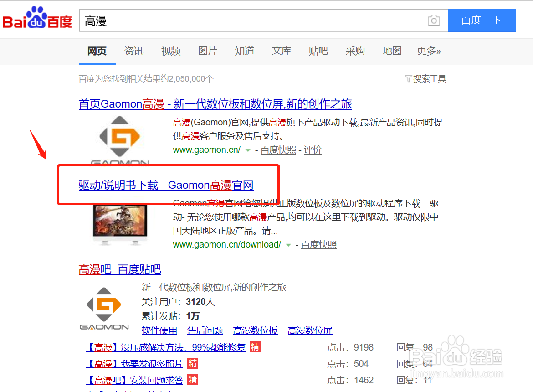Open post 【高漫】没压感解决方法，99%都能修复
Viewport: 533px width, 392px height.
[165, 347]
